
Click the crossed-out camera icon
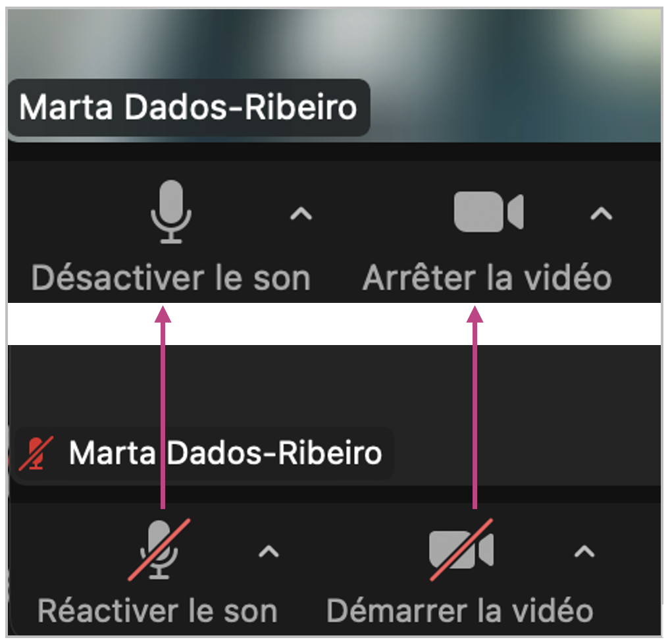(x=461, y=550)
